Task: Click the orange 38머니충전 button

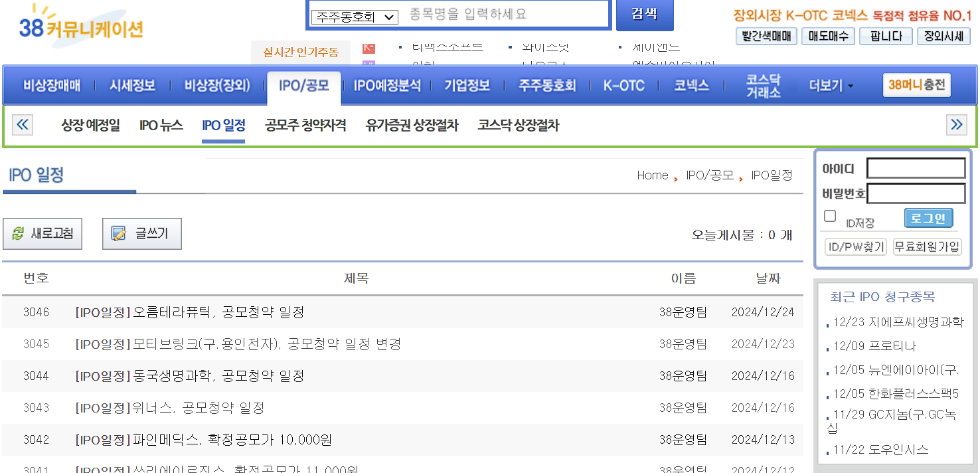Action: coord(916,84)
